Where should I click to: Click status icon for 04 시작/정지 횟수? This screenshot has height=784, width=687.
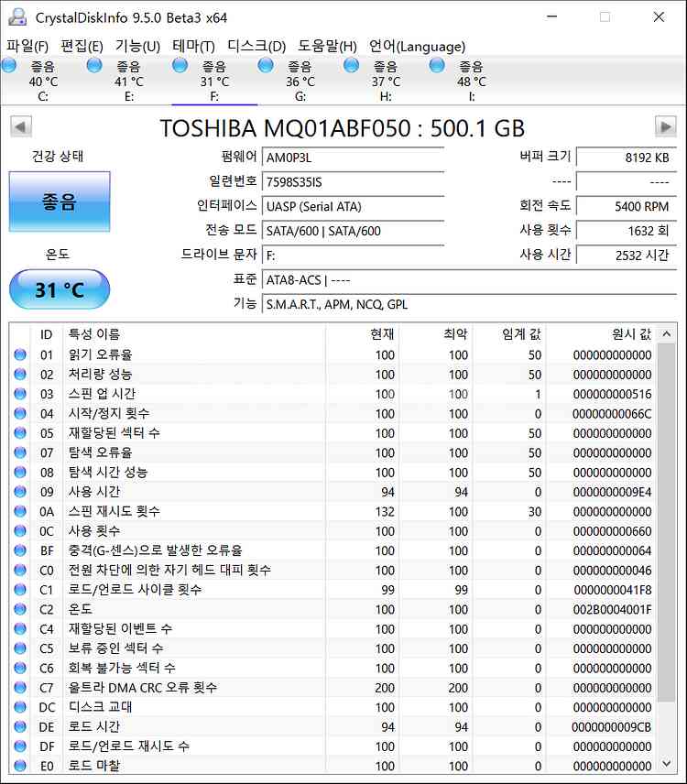pos(20,413)
